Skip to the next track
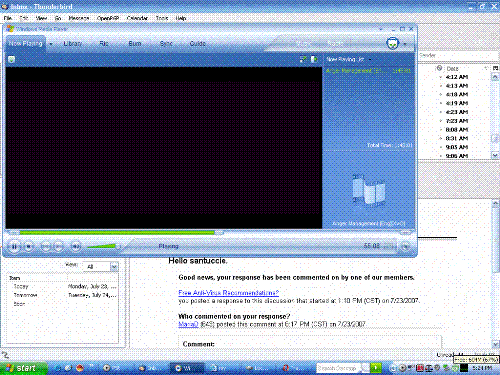 point(58,247)
